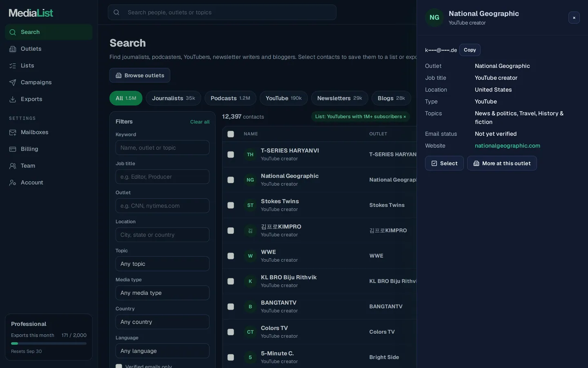This screenshot has height=368, width=588.
Task: Expand the Any media type dropdown
Action: (x=163, y=293)
